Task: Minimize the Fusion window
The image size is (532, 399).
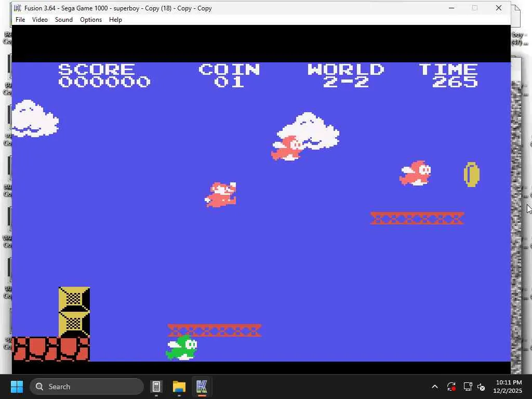Action: pos(451,8)
